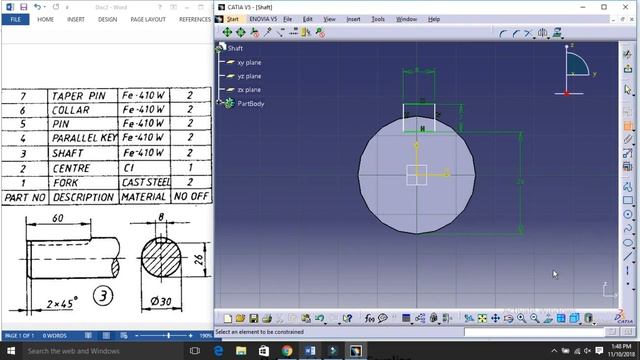Select the Shaft root tree node
Screen dimensions: 640x360
235,48
